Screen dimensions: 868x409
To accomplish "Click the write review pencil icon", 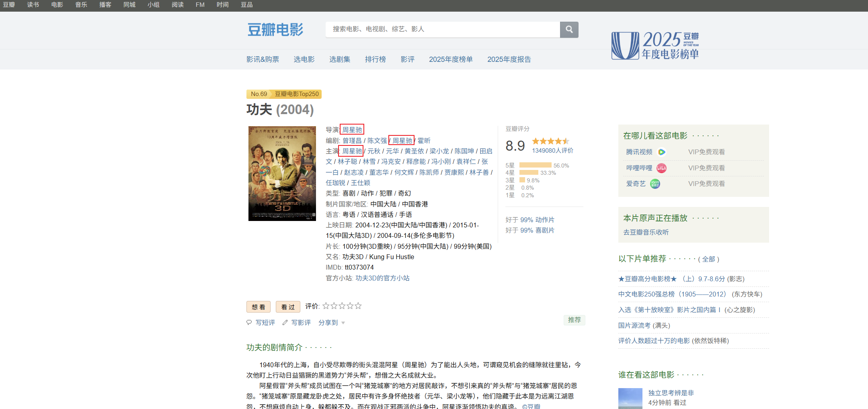I will pyautogui.click(x=285, y=323).
